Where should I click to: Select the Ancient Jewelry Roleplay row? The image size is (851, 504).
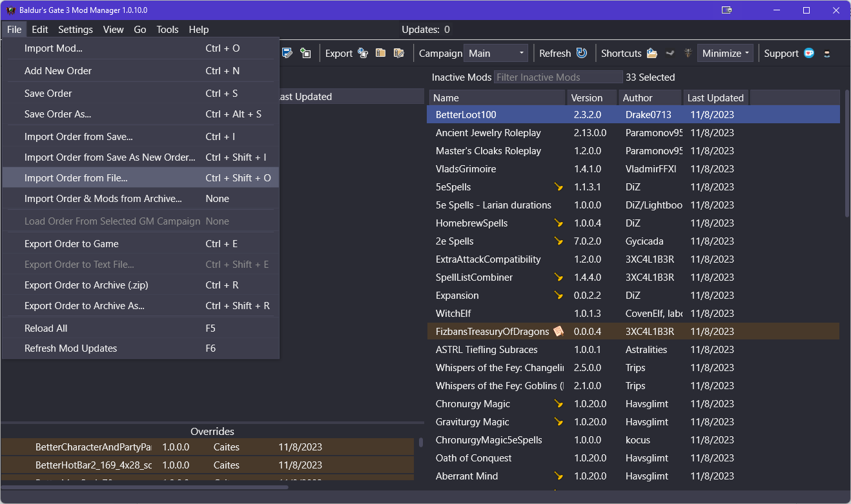(633, 133)
